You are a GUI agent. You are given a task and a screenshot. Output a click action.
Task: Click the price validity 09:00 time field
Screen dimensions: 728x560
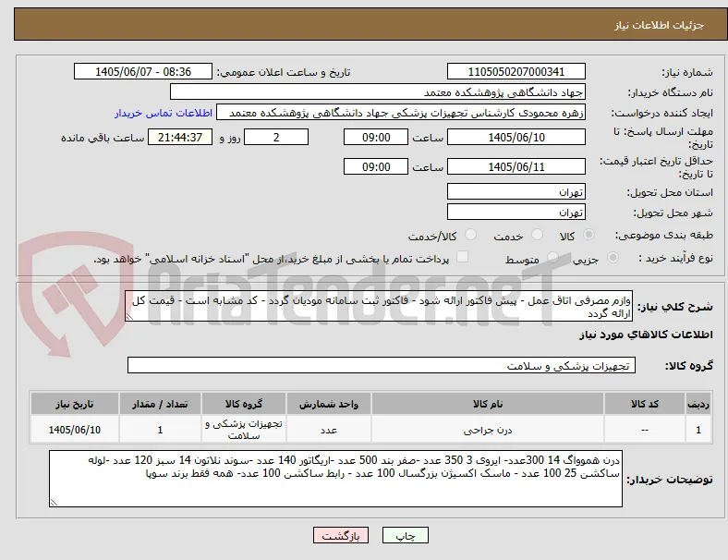[376, 166]
